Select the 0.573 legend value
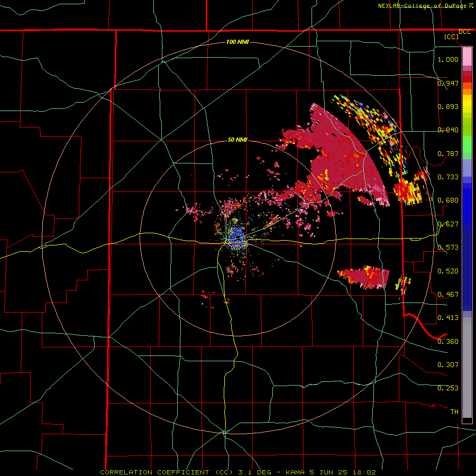The width and height of the screenshot is (476, 476). 448,247
